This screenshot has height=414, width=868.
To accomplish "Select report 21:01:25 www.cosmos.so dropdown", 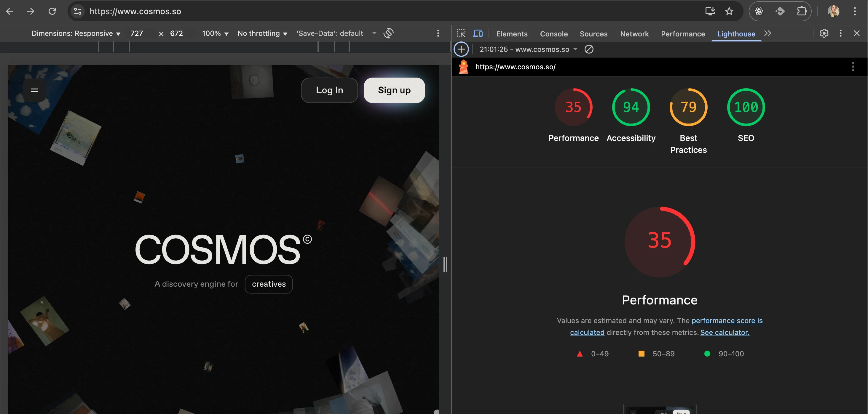I will coord(528,49).
